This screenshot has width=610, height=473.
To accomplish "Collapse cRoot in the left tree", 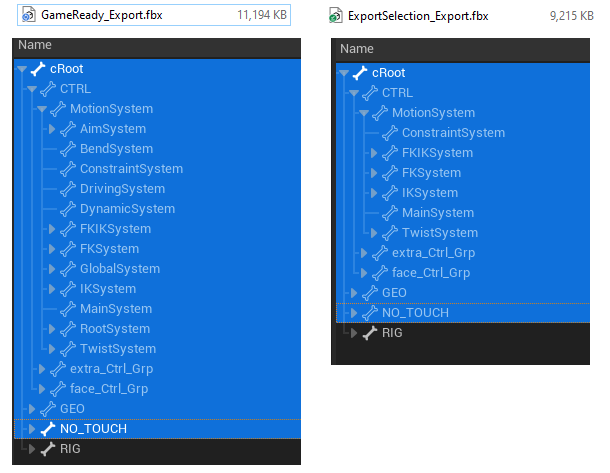I will (22, 69).
